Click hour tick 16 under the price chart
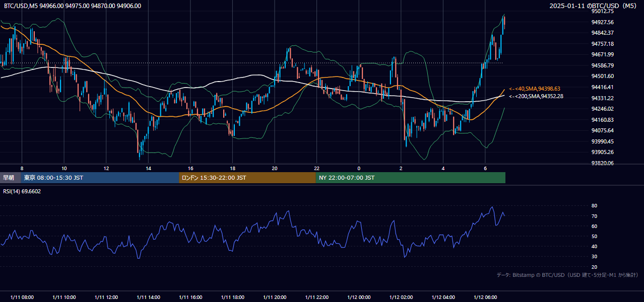This screenshot has width=644, height=302. click(190, 168)
